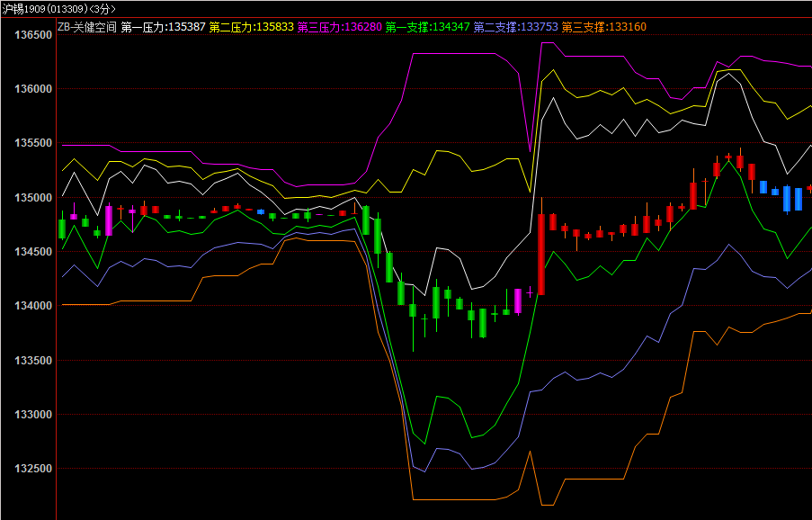Click the 第二压力:135833 legend value
The width and height of the screenshot is (812, 520).
pos(251,27)
